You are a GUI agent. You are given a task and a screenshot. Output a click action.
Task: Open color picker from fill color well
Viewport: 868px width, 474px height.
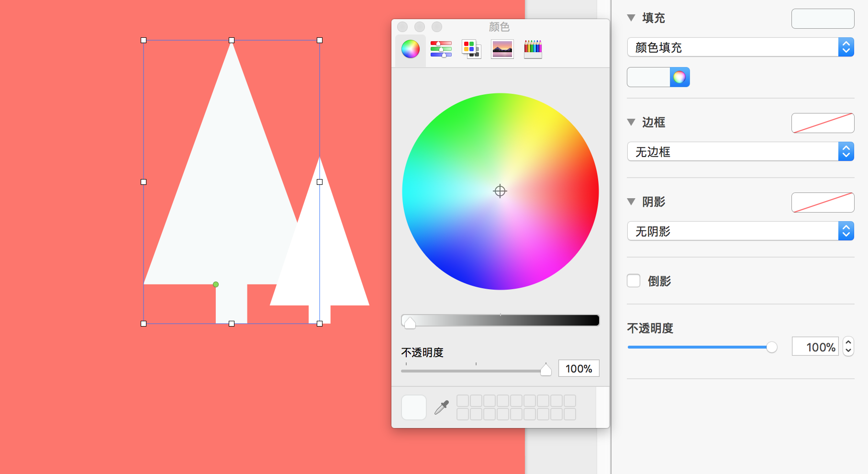679,77
